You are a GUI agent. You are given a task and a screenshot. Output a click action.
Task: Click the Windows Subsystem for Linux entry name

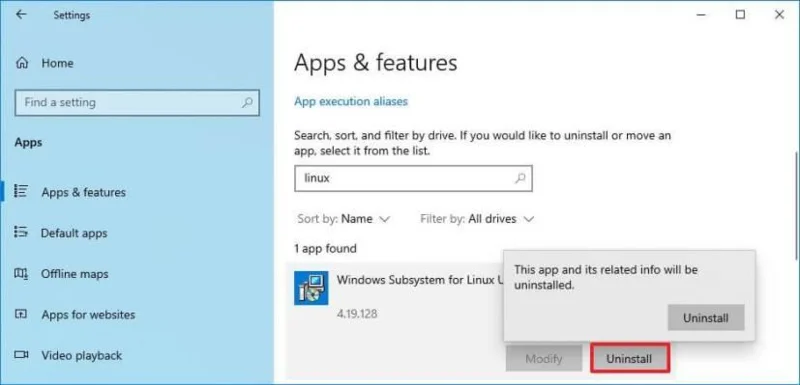pyautogui.click(x=420, y=280)
